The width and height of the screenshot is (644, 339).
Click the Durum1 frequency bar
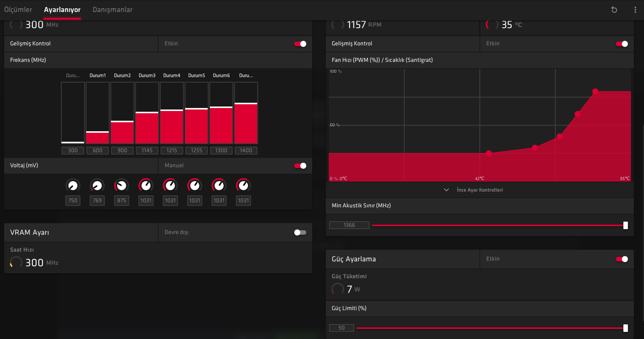tap(97, 113)
